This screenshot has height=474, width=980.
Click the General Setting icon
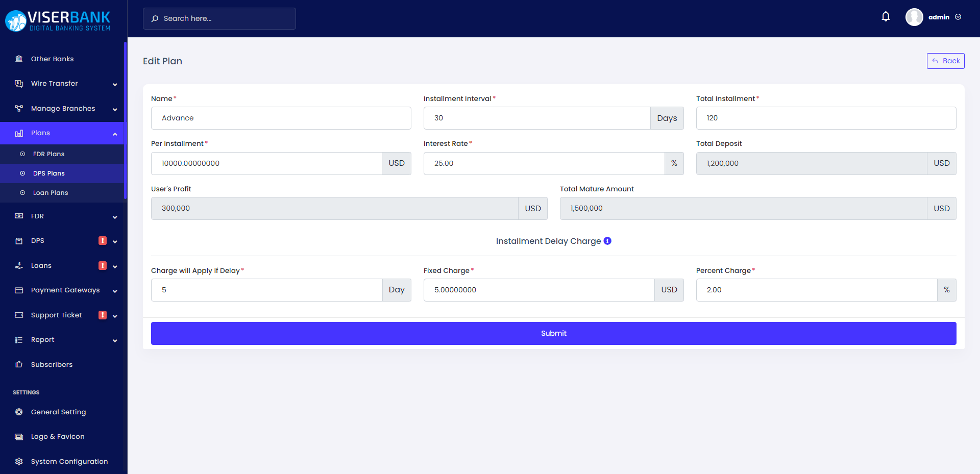(x=19, y=412)
